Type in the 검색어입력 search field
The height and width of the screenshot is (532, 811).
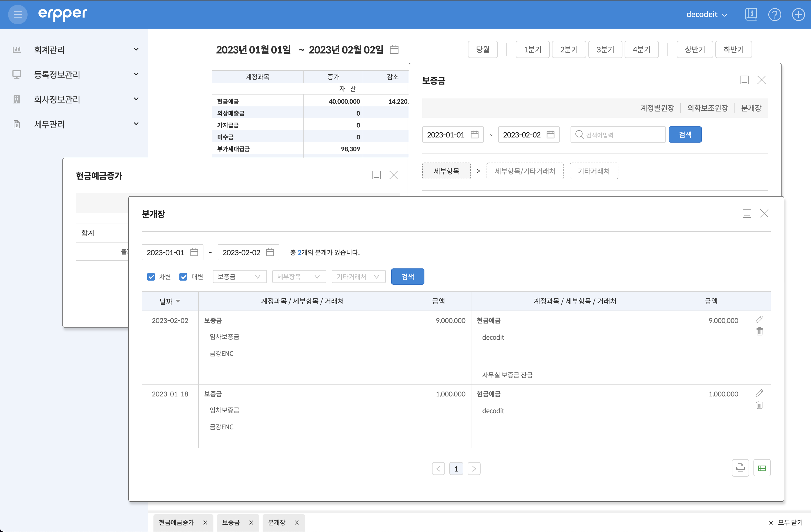tap(618, 134)
